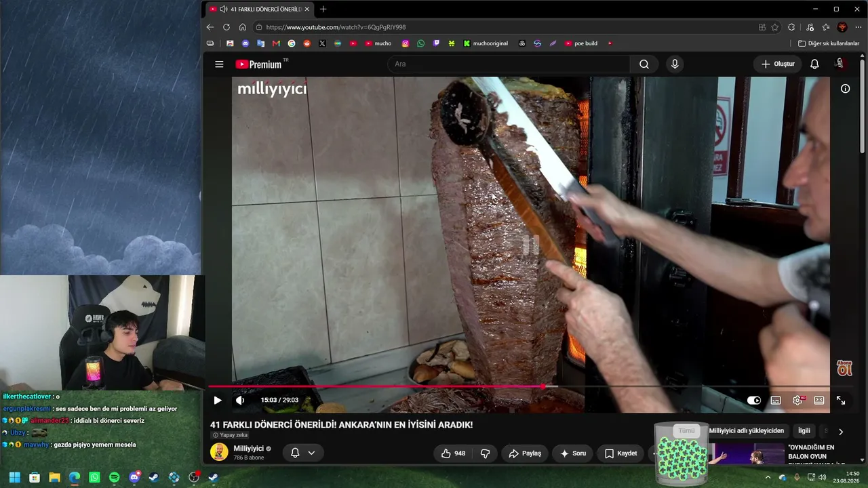Go back in the browser
The image size is (868, 488).
[210, 27]
